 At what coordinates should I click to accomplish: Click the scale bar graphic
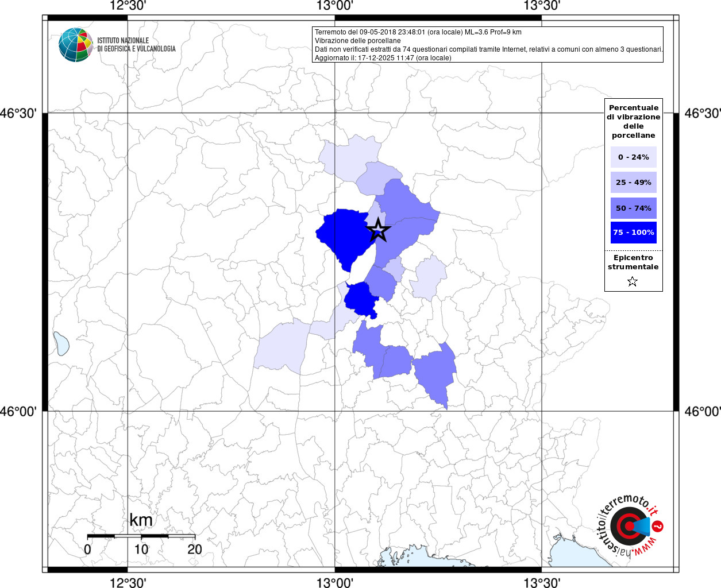click(141, 536)
